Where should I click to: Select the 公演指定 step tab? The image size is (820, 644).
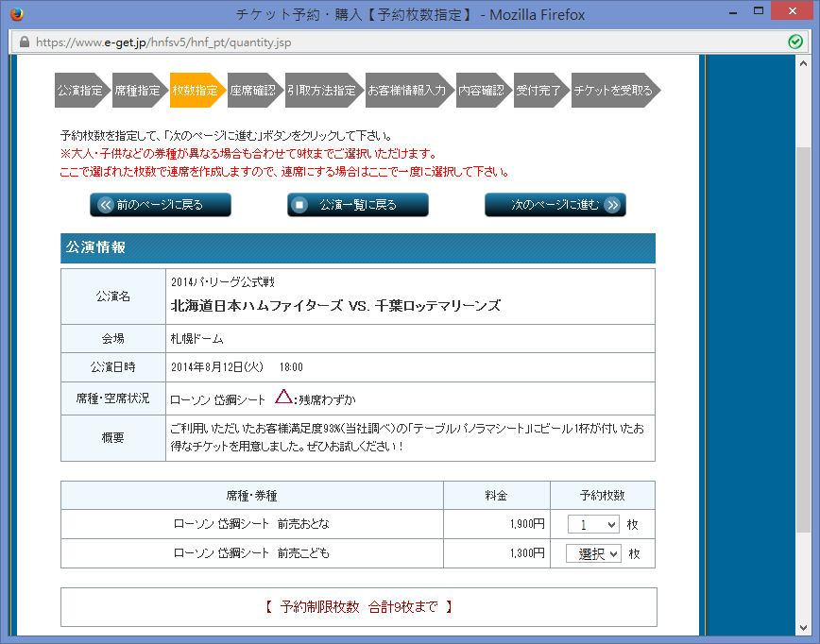(x=82, y=91)
